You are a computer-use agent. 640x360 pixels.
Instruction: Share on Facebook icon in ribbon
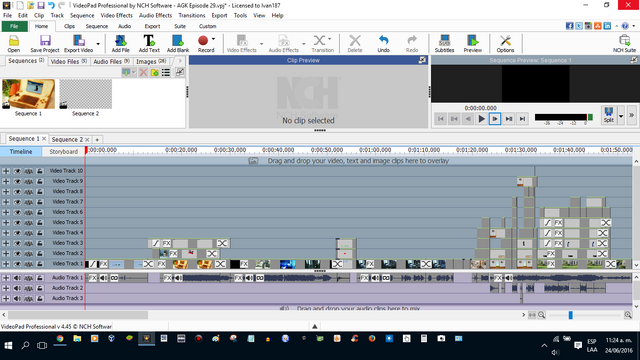click(x=569, y=26)
